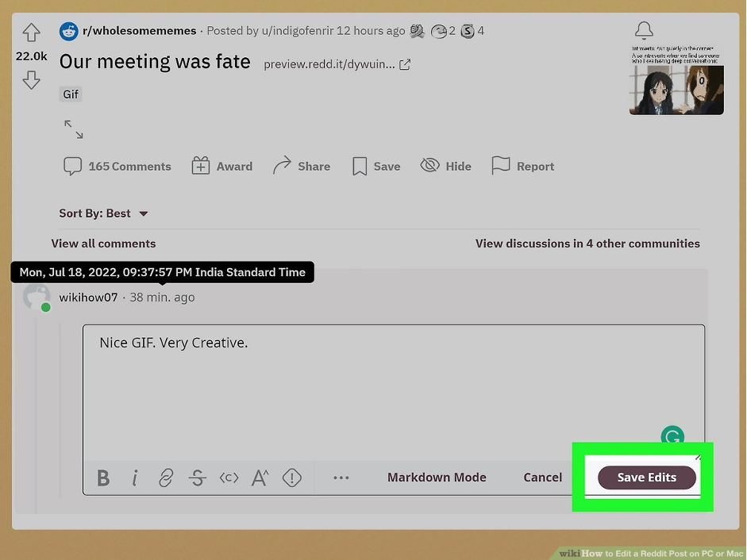Click View all comments
Viewport: 747px width, 560px height.
[x=103, y=244]
